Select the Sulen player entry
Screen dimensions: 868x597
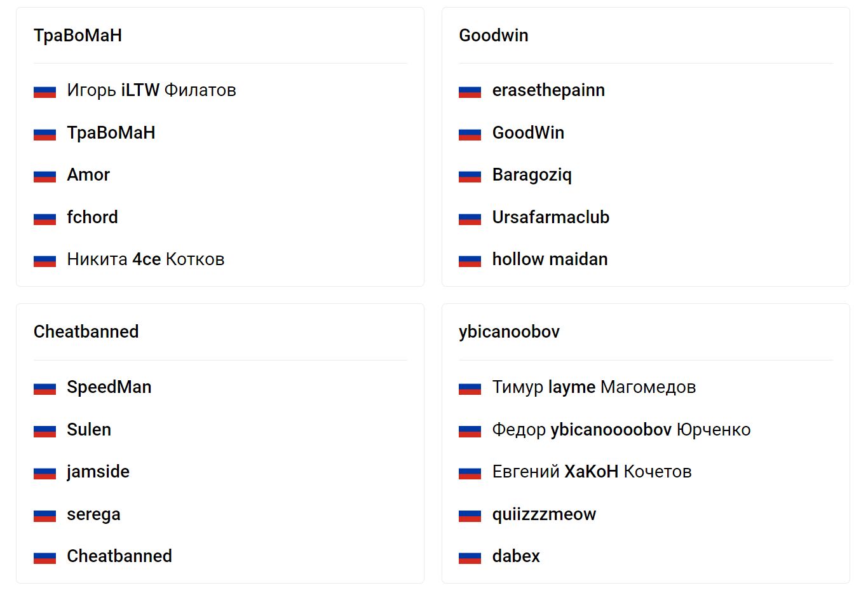coord(89,430)
